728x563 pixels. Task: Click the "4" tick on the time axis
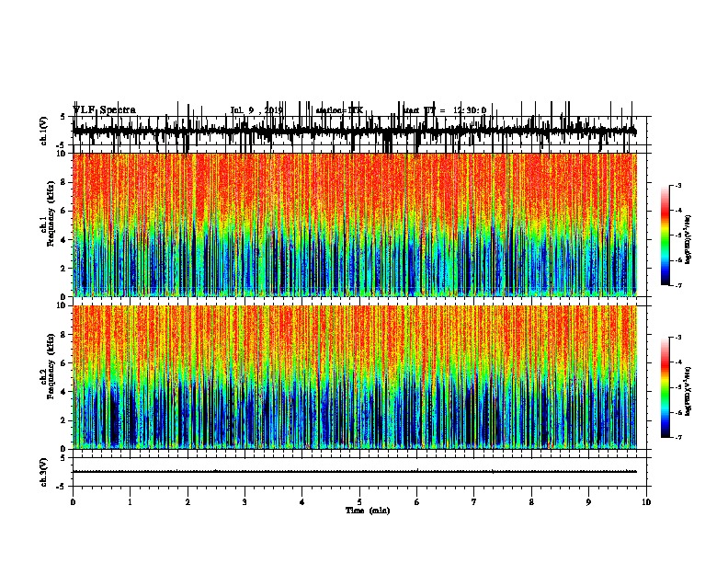[x=302, y=502]
